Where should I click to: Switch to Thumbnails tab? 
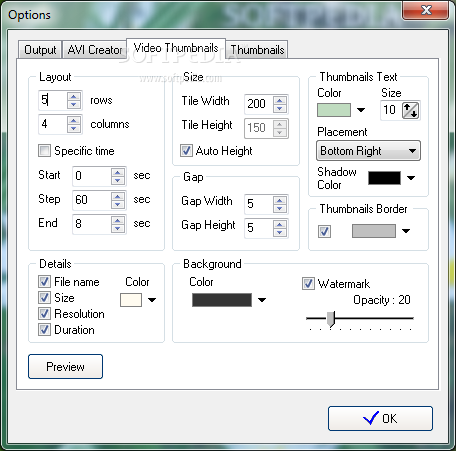(x=257, y=50)
